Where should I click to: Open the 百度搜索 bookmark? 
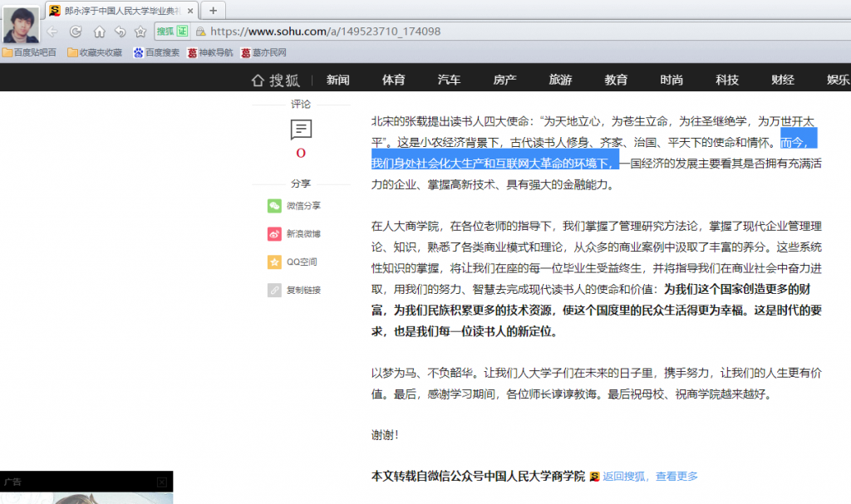coord(156,52)
